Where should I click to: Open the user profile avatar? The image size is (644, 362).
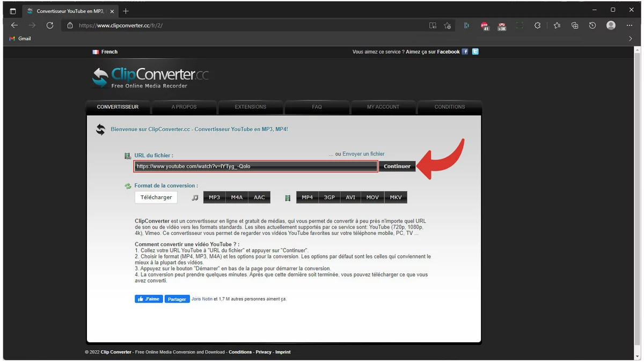click(x=611, y=25)
